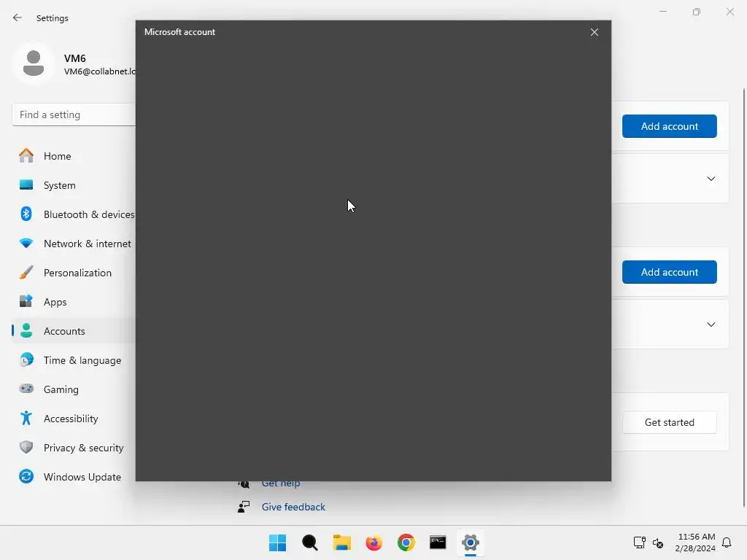Screen dimensions: 747x560
Task: Click the Personalization paintbrush icon
Action: (26, 273)
